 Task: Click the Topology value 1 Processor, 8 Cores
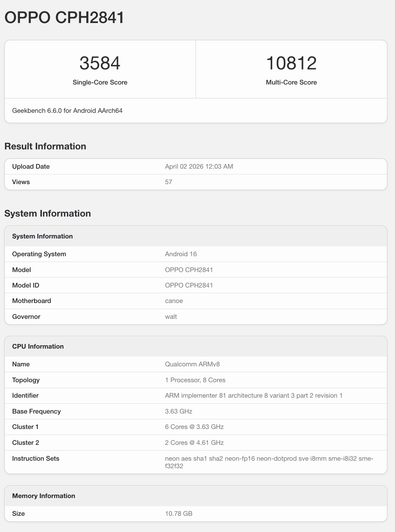195,380
